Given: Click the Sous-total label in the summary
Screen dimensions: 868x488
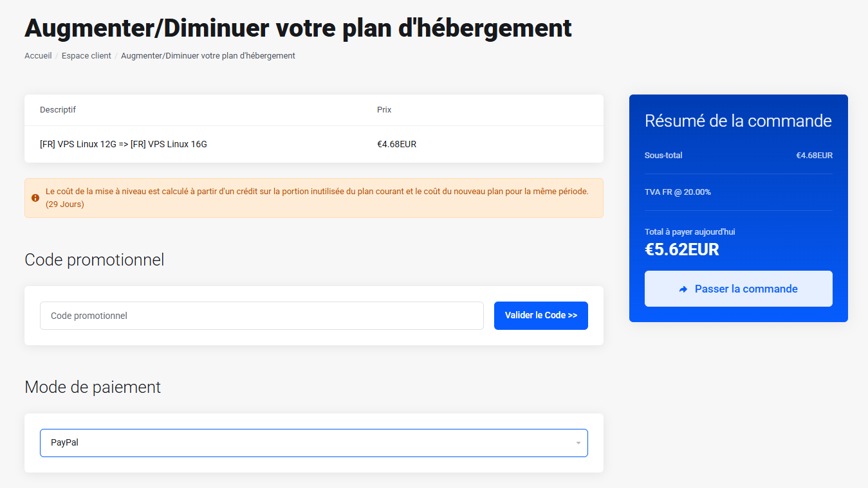Looking at the screenshot, I should coord(663,156).
